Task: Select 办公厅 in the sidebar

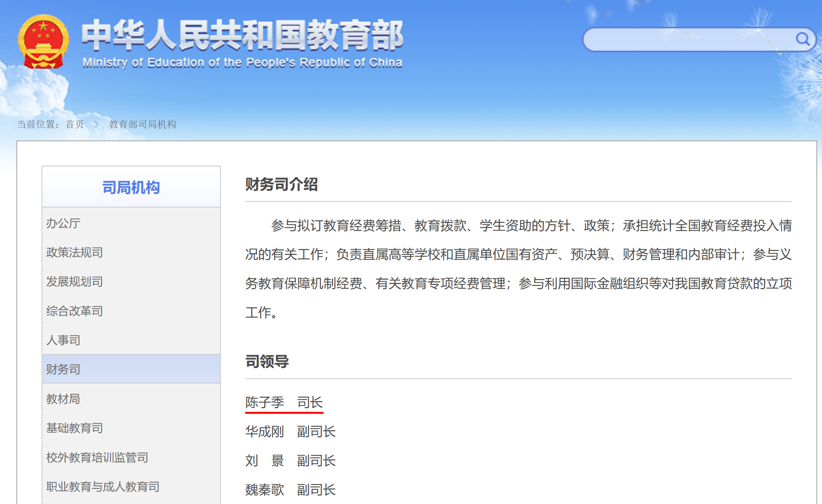Action: 63,223
